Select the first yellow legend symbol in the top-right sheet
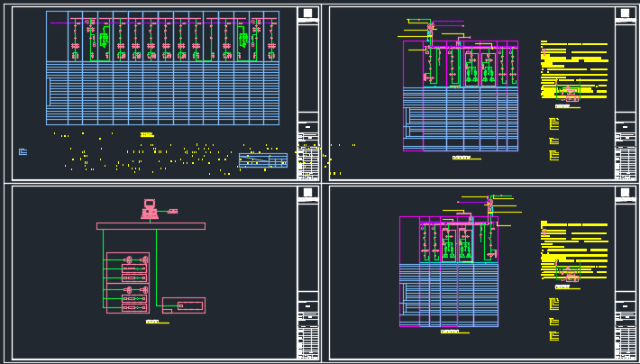This screenshot has width=640, height=364. pyautogui.click(x=553, y=123)
